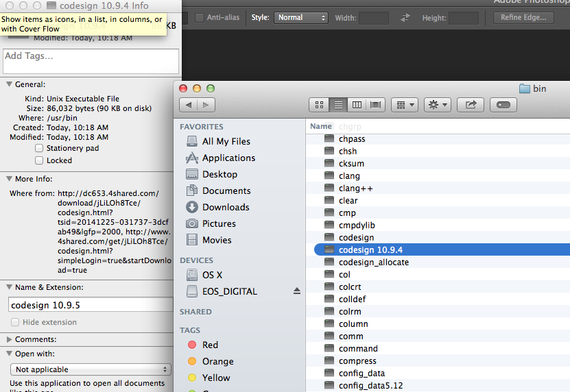Toggle Anti-alias checkbox in Photoshop options bar
This screenshot has width=570, height=392.
point(200,17)
